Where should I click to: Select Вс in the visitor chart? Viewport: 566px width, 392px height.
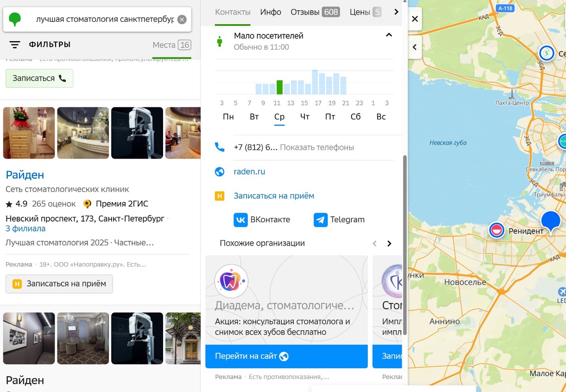click(x=381, y=117)
